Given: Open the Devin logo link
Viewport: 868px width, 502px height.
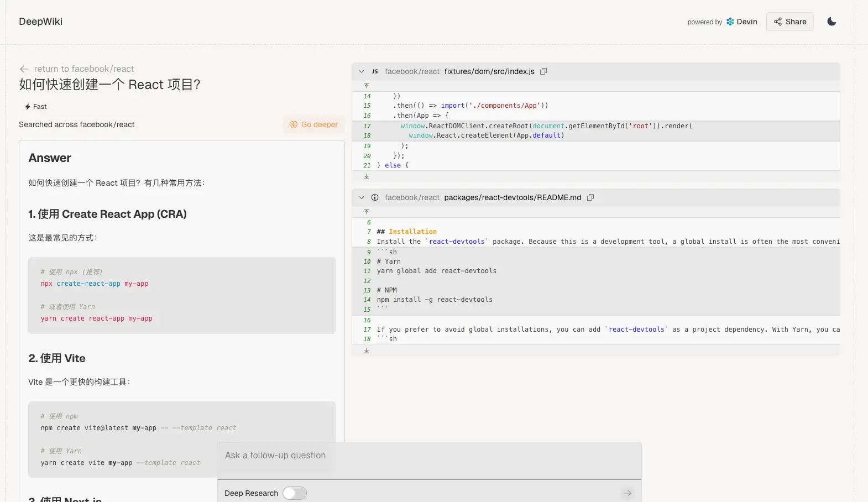Looking at the screenshot, I should point(741,22).
